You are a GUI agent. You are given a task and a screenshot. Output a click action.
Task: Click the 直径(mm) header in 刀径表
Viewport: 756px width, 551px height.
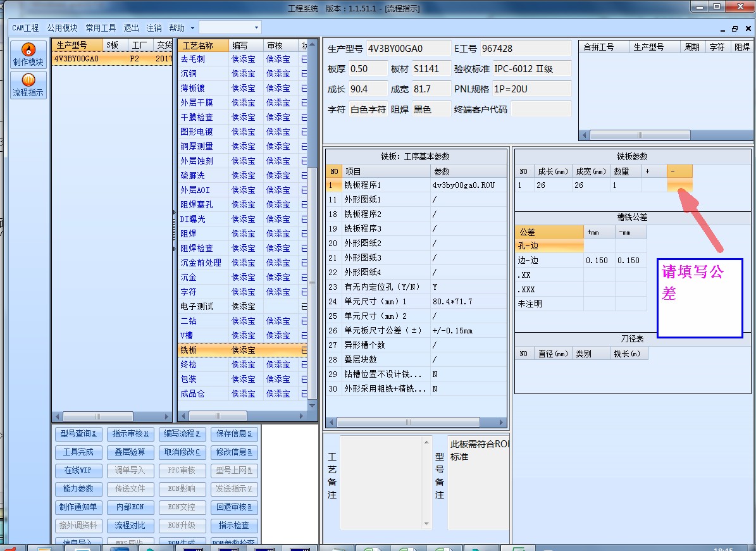tap(553, 354)
